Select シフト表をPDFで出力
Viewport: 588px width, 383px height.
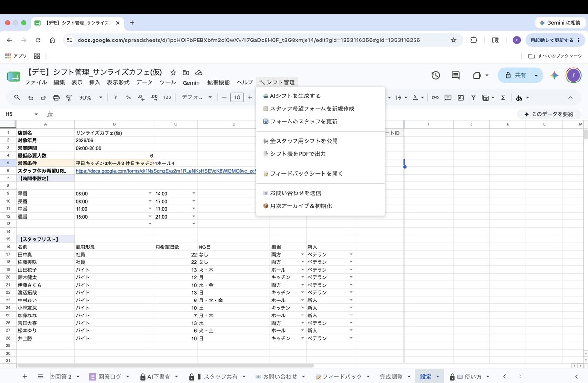coord(321,154)
